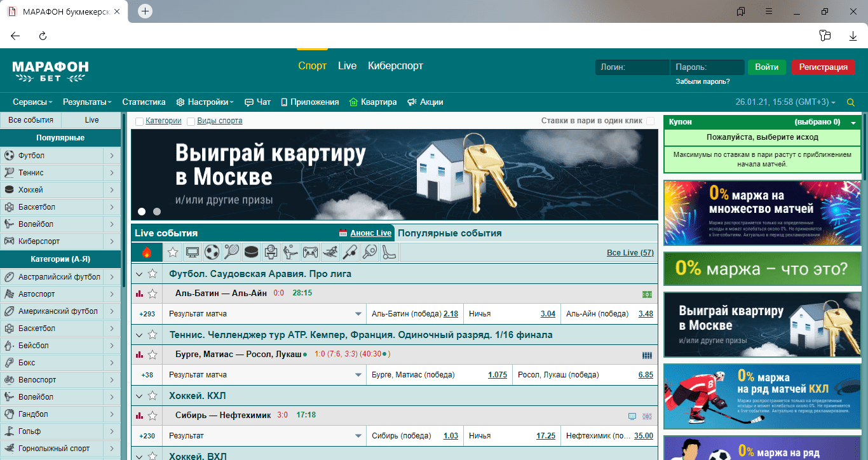Filter live events by bandy stick icon

(389, 252)
